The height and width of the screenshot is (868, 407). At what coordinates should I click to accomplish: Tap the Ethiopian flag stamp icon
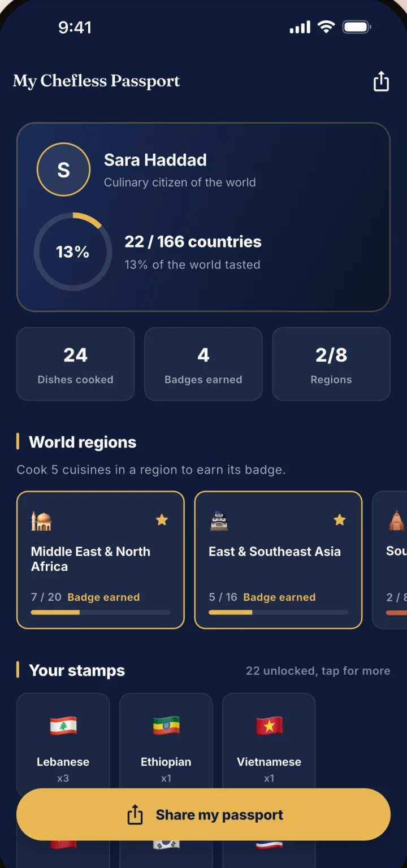pyautogui.click(x=166, y=726)
